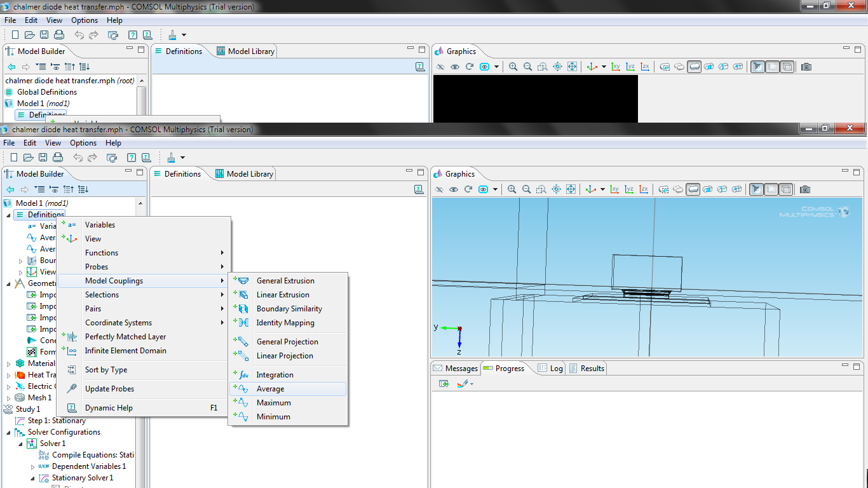Image resolution: width=868 pixels, height=488 pixels.
Task: Click Infinite Element Domain in context menu
Action: click(x=144, y=351)
